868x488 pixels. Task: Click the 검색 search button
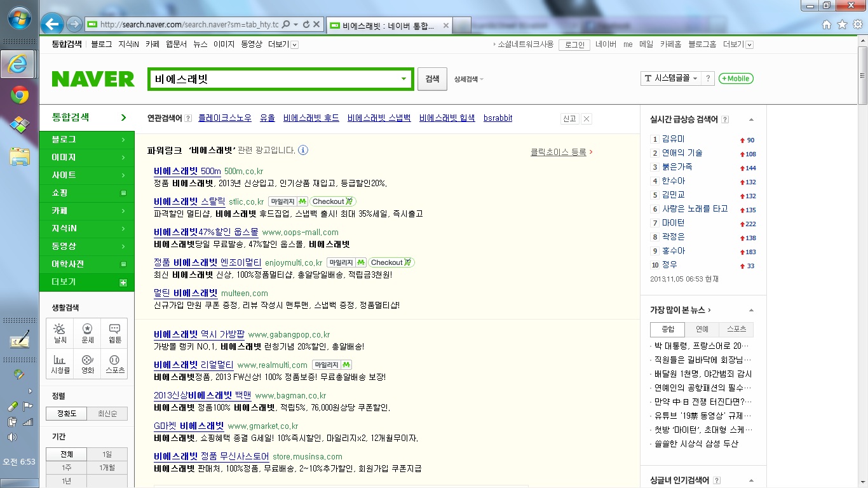pos(432,79)
